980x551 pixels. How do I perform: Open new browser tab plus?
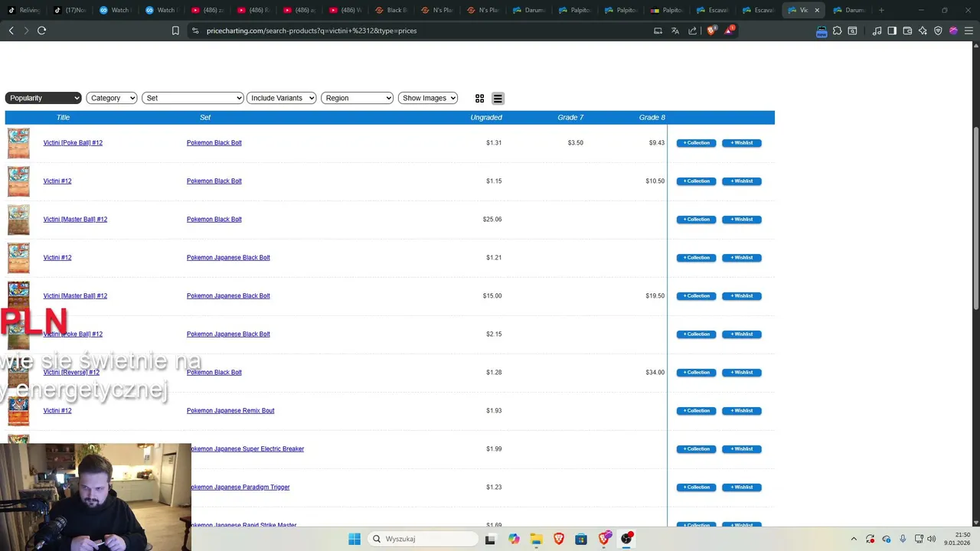click(x=881, y=10)
